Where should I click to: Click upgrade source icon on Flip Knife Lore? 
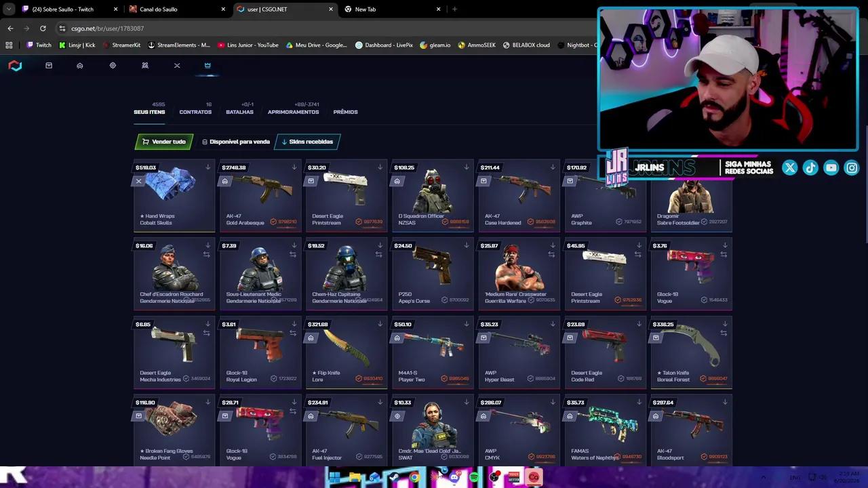[x=311, y=338]
